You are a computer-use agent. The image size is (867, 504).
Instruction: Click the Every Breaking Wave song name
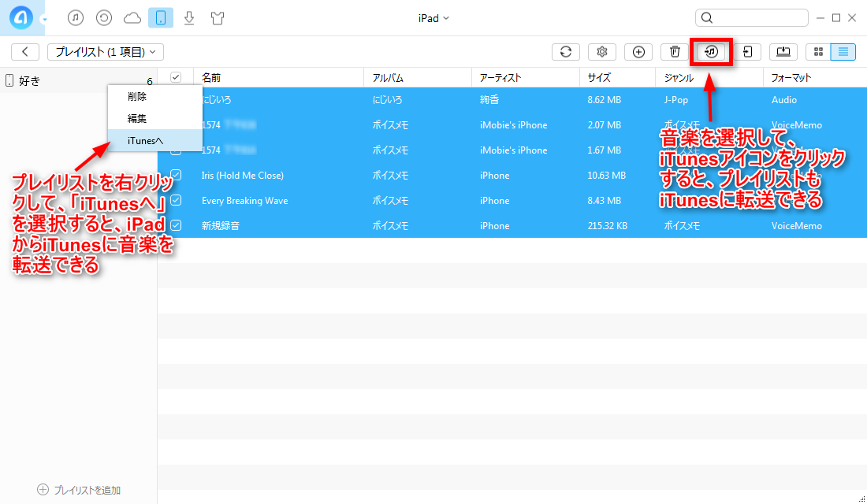point(244,201)
